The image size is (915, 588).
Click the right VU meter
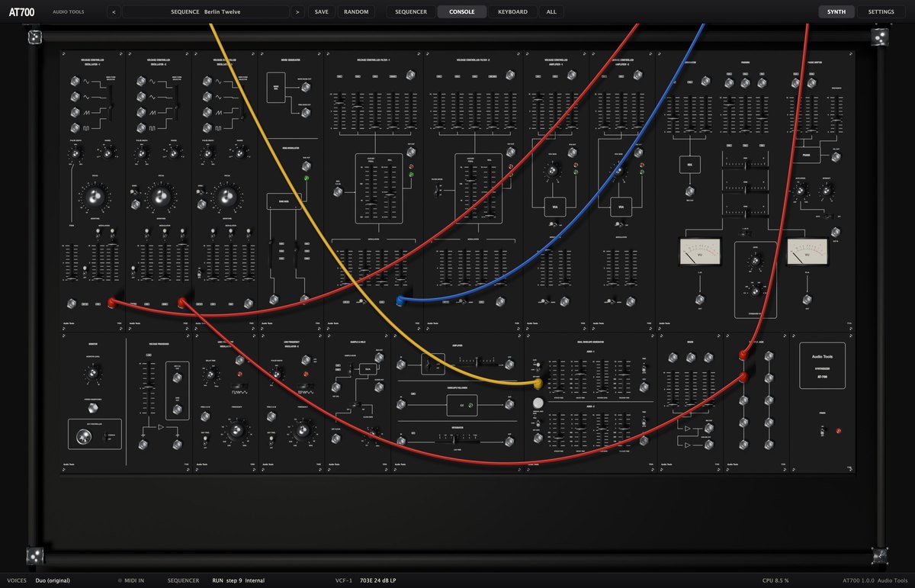(807, 252)
